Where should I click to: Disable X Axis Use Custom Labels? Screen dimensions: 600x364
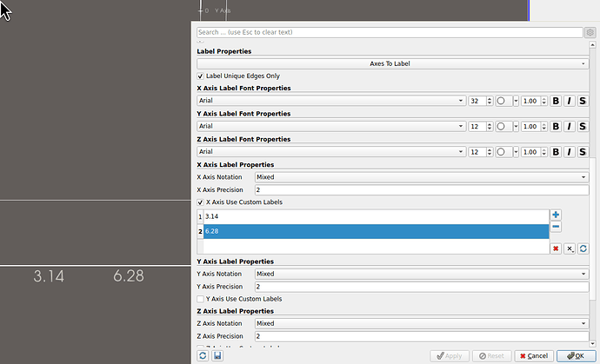(x=200, y=202)
